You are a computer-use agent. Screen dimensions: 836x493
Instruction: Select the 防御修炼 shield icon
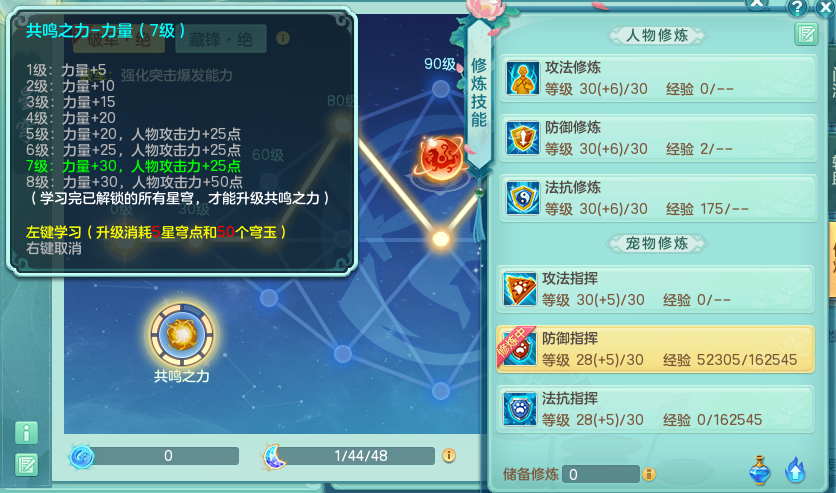pos(522,138)
